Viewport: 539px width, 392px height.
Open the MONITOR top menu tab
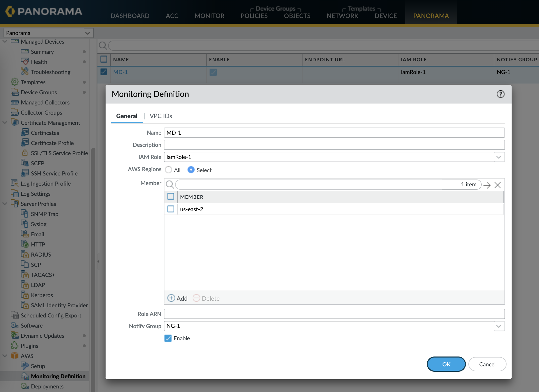click(209, 16)
